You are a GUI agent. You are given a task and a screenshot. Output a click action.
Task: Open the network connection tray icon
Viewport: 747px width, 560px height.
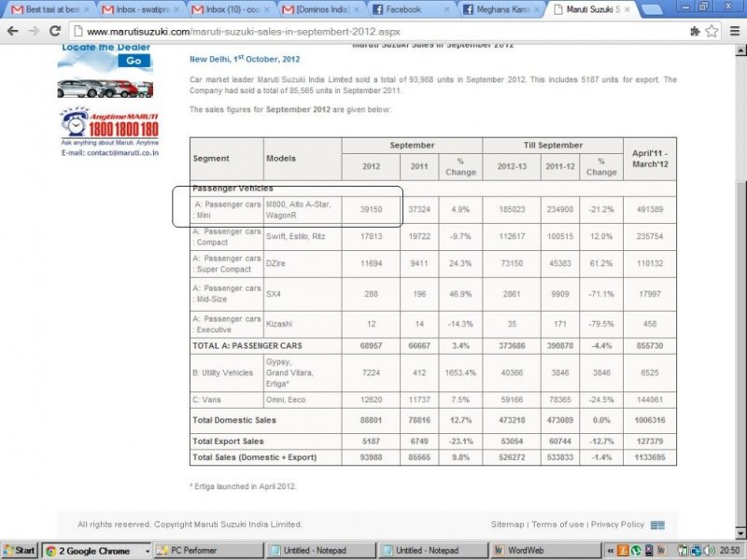pos(696,551)
